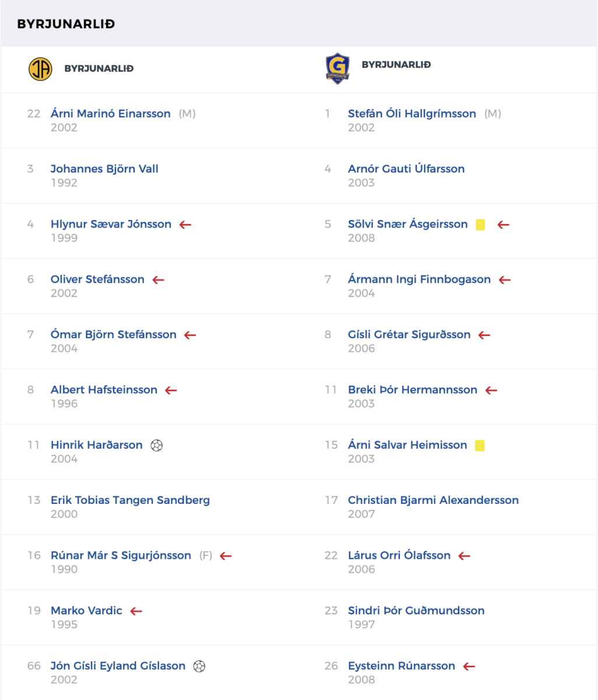Image resolution: width=598 pixels, height=700 pixels.
Task: Click goal ball icon beside Hinrik Harðarson
Action: (156, 445)
